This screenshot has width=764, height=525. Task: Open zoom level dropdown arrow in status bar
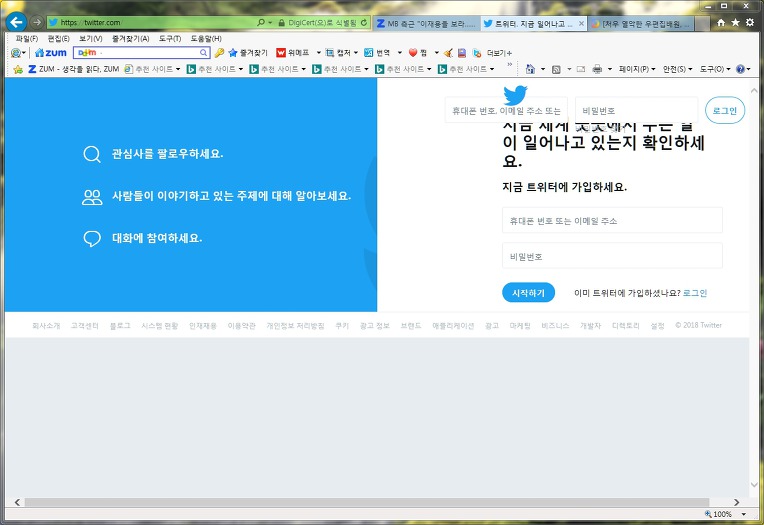pos(744,514)
